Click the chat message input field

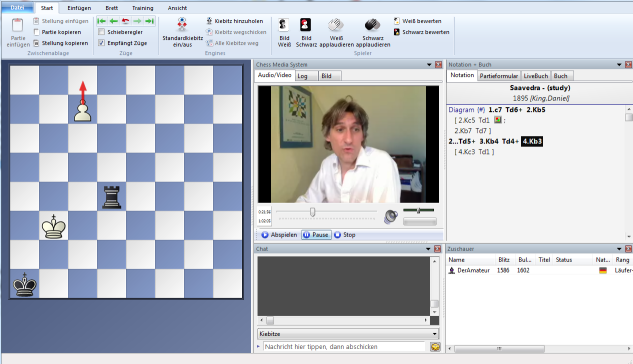click(344, 347)
